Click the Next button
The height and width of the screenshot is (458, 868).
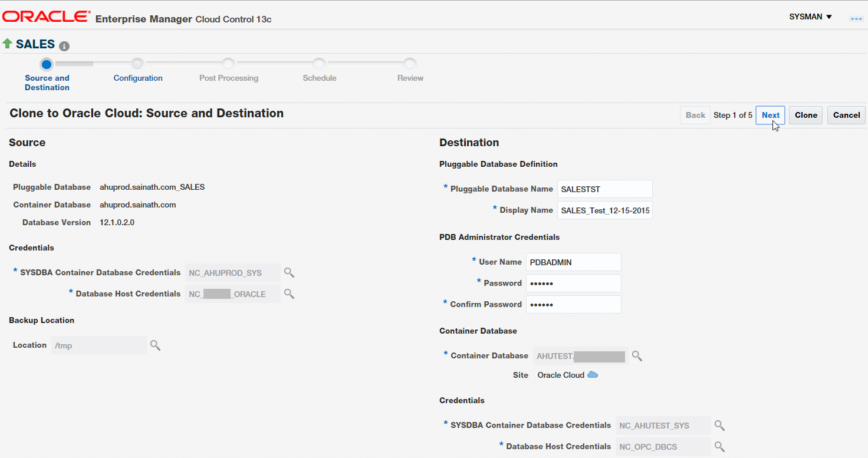770,115
